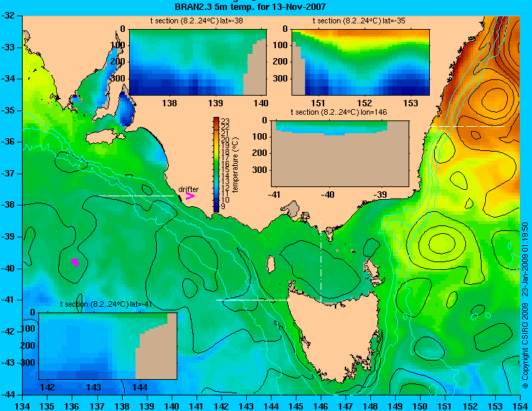Image resolution: width=532 pixels, height=411 pixels.
Task: Click the white lat=-41 section line west of Tasmania
Action: point(253,300)
